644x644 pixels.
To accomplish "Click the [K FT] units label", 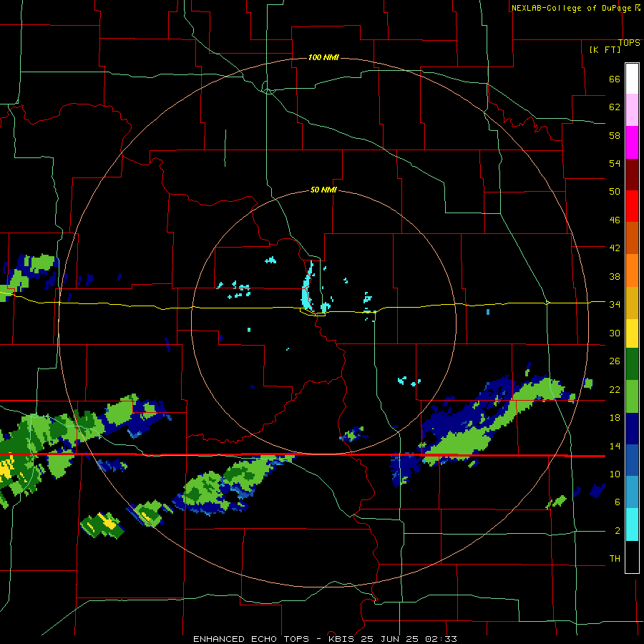I will point(605,49).
